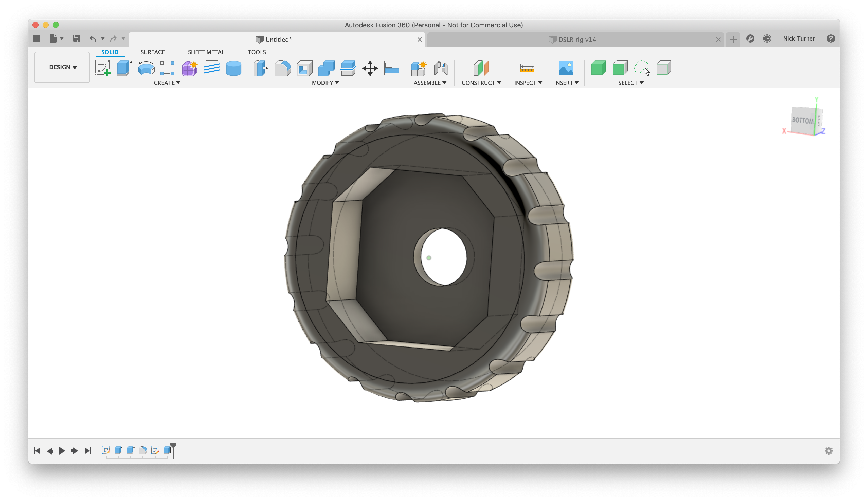Open the extensions icon beside plus
Screen dimensions: 868x501
pos(750,38)
